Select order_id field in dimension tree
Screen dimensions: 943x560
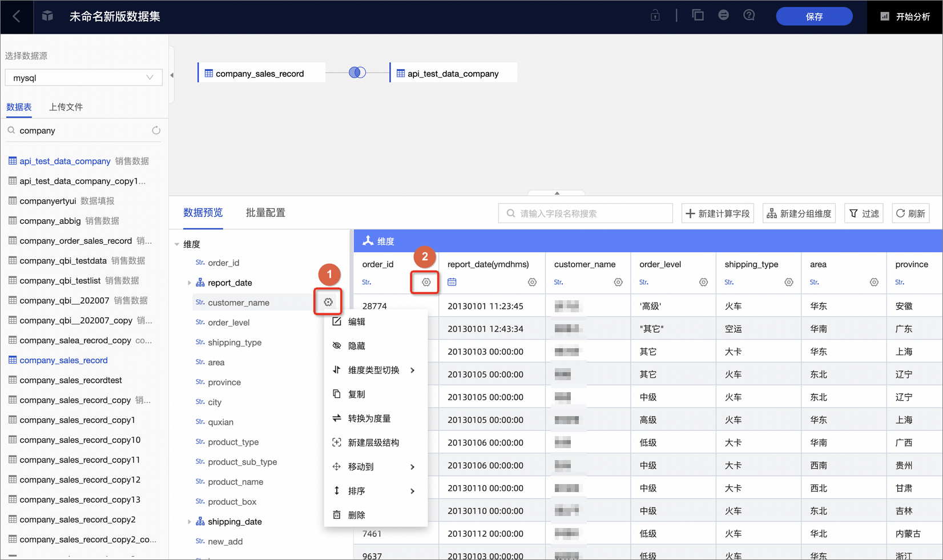click(x=224, y=263)
